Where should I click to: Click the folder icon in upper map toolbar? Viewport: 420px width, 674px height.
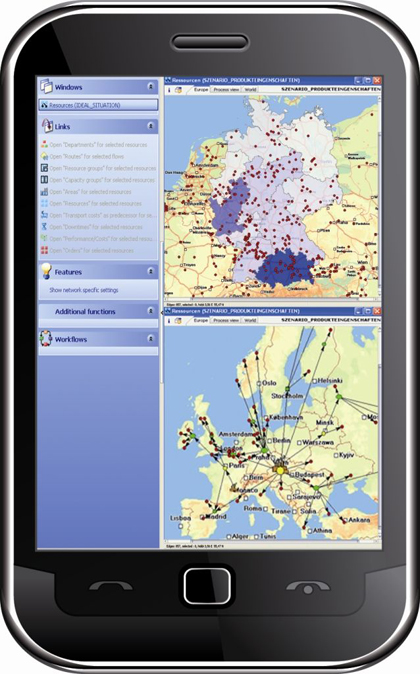[x=178, y=90]
